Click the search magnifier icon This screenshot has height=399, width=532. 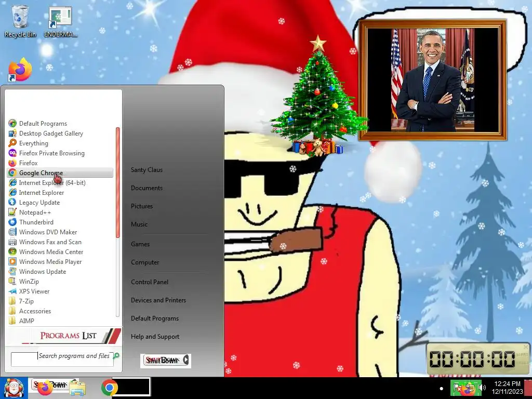point(116,355)
